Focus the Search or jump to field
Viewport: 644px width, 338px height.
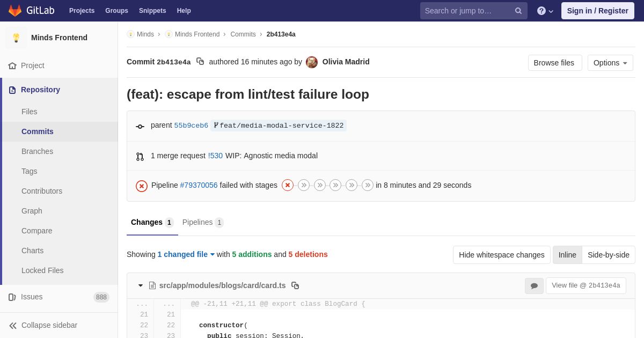(x=474, y=11)
